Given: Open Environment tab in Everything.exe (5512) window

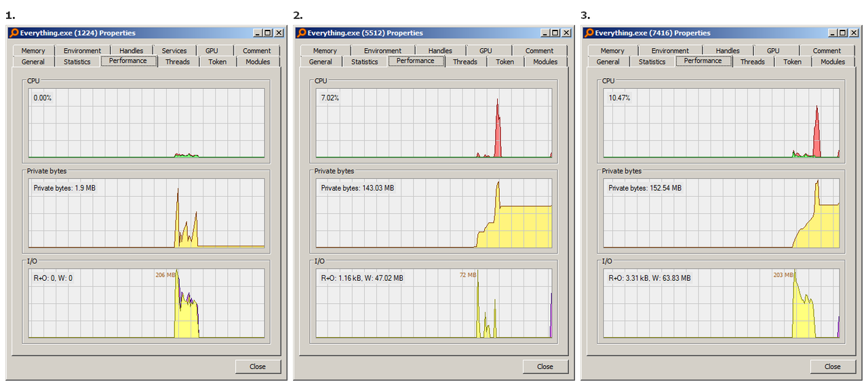Looking at the screenshot, I should (x=382, y=50).
